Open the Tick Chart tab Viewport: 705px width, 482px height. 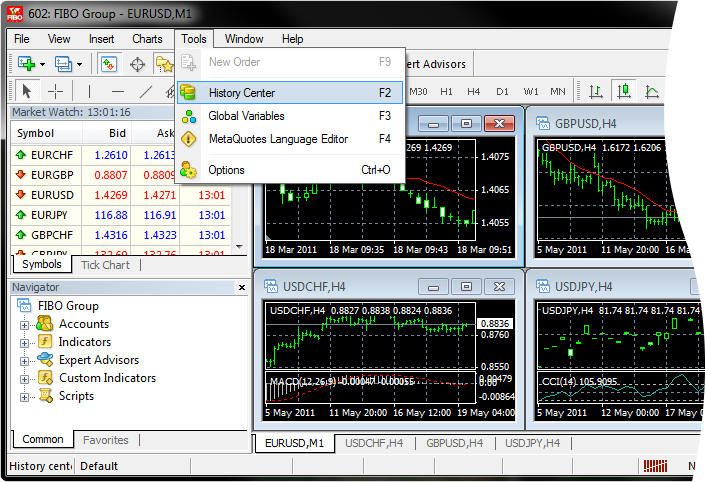105,265
